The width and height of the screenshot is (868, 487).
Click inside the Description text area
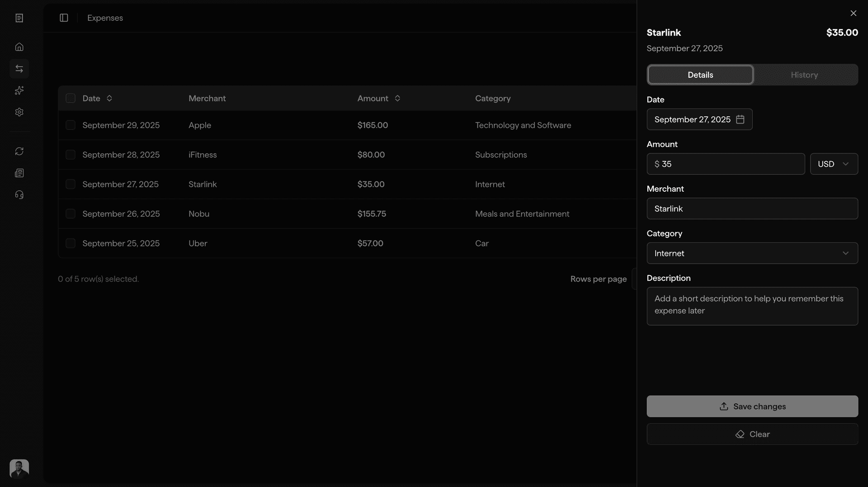(x=752, y=306)
